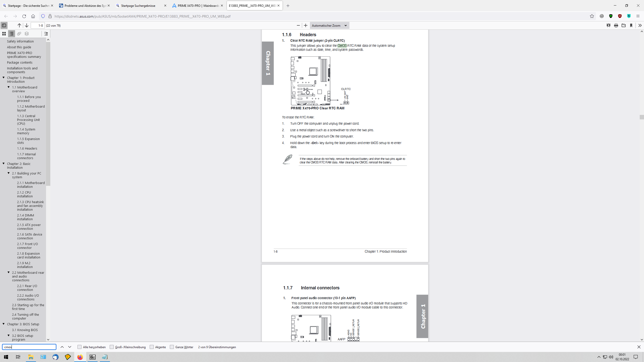The height and width of the screenshot is (362, 644).
Task: Open the layers panel icon
Action: 27,33
